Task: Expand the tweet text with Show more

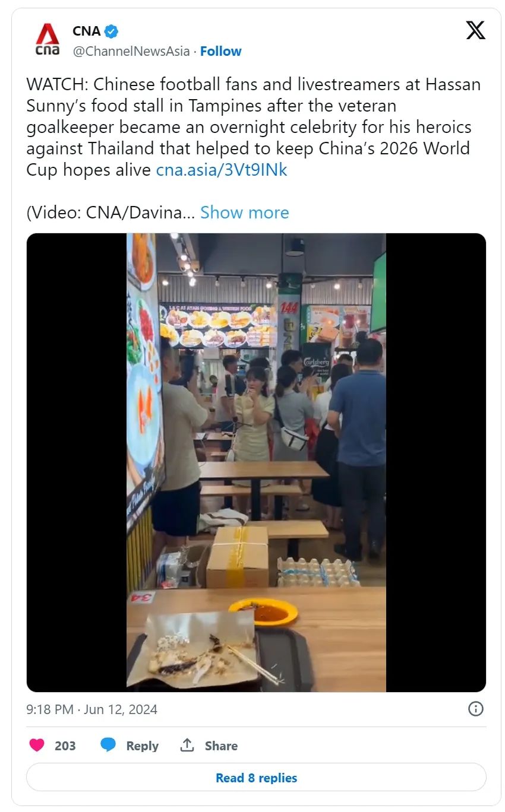Action: (x=244, y=212)
